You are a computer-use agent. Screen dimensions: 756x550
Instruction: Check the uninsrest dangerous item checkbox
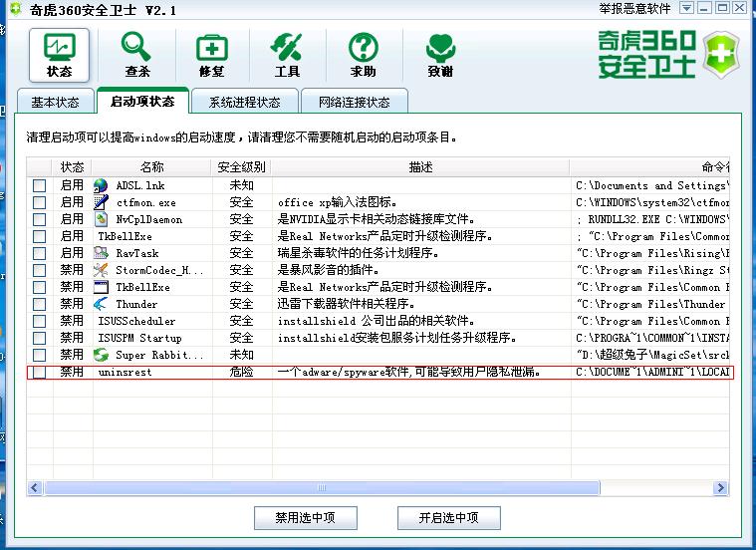click(40, 372)
